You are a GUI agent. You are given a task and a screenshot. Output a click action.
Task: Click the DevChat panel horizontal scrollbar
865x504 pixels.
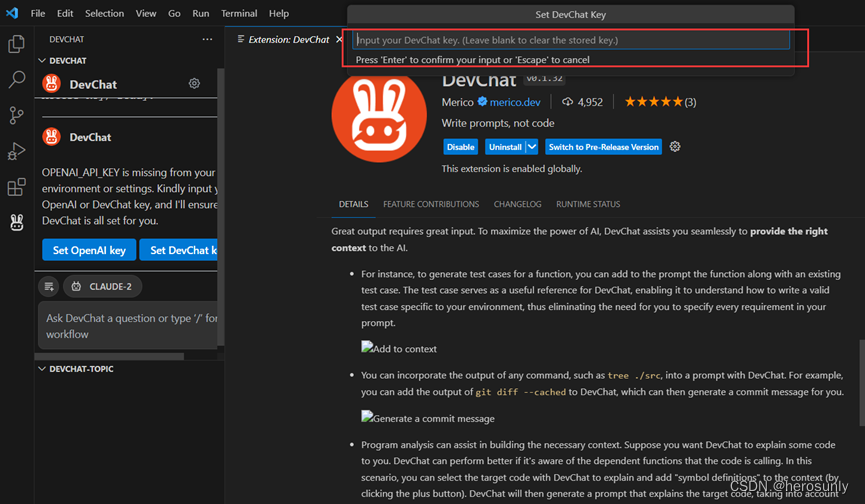tap(110, 356)
